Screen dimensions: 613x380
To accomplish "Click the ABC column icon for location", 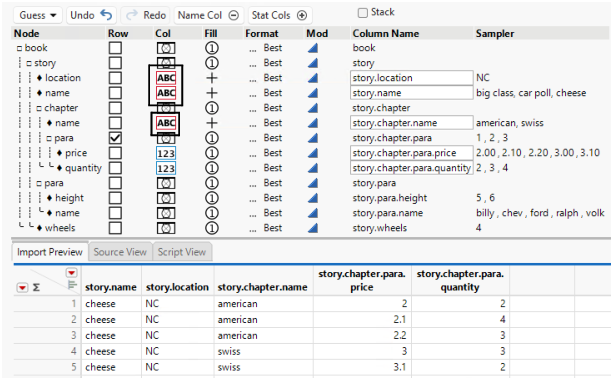I will [166, 78].
